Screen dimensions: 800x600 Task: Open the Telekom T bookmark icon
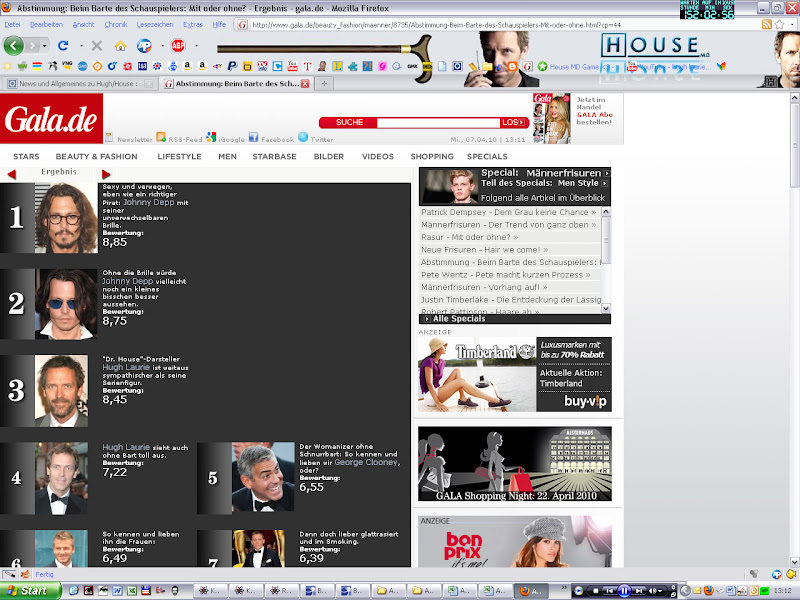[x=307, y=66]
